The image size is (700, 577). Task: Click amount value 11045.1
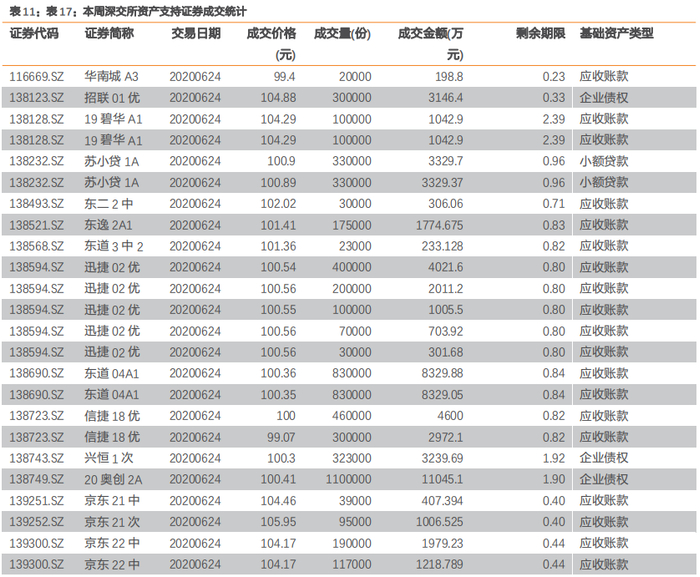[442, 479]
